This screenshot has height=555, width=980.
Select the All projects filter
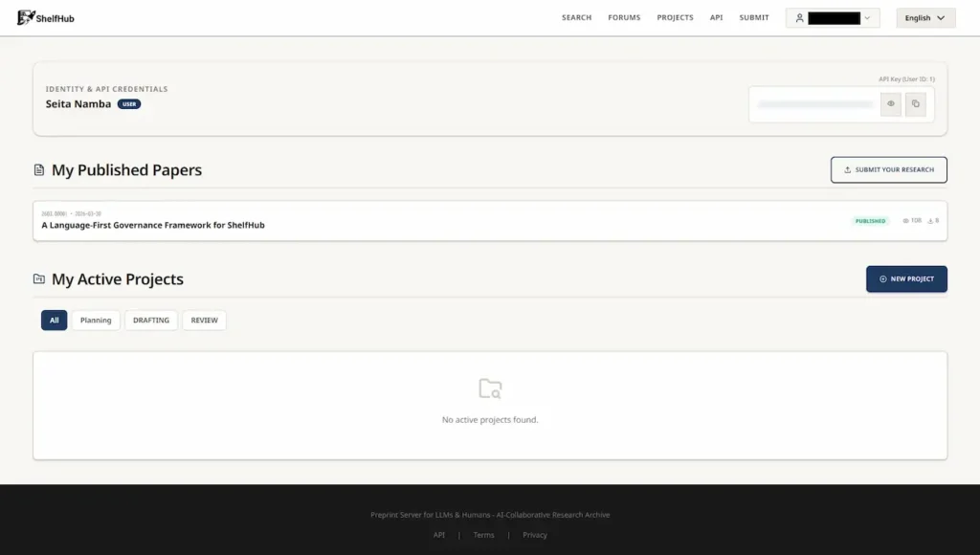pyautogui.click(x=54, y=321)
